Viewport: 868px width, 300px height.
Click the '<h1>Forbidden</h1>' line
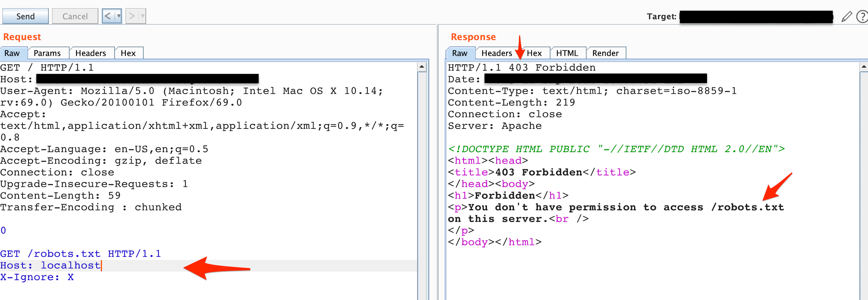coord(508,196)
